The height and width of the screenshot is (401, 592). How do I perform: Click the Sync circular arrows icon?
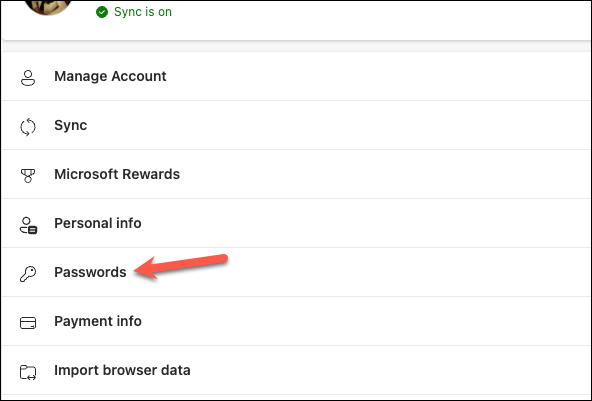coord(28,127)
